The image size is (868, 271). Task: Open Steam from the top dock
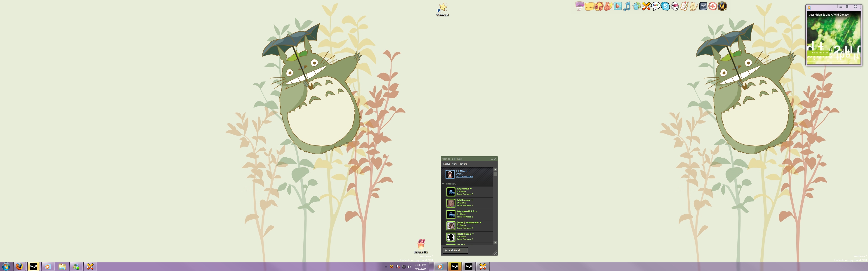click(x=703, y=6)
